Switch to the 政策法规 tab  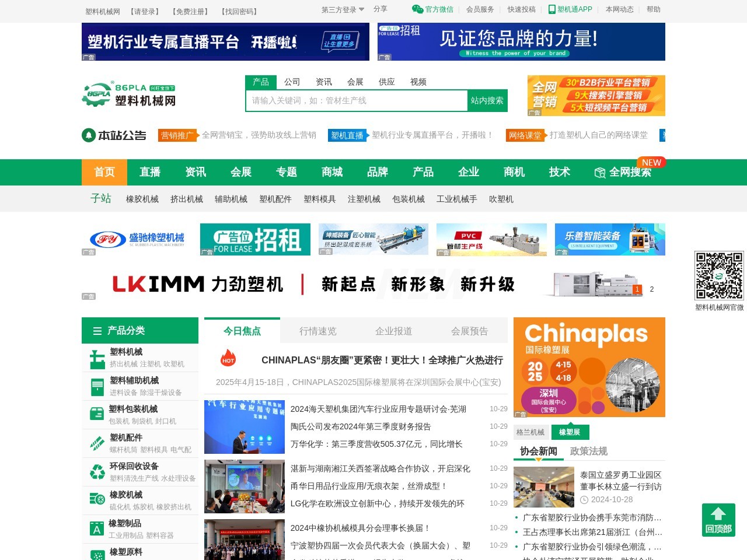tap(588, 452)
